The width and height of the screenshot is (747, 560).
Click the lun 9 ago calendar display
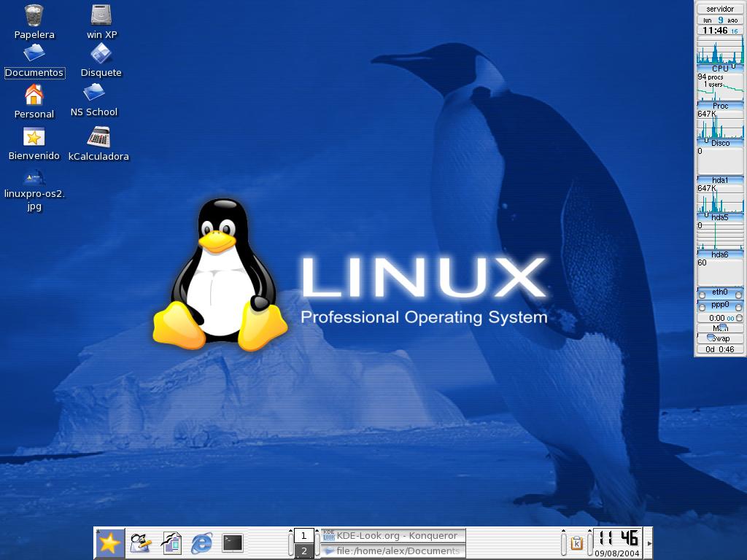720,20
